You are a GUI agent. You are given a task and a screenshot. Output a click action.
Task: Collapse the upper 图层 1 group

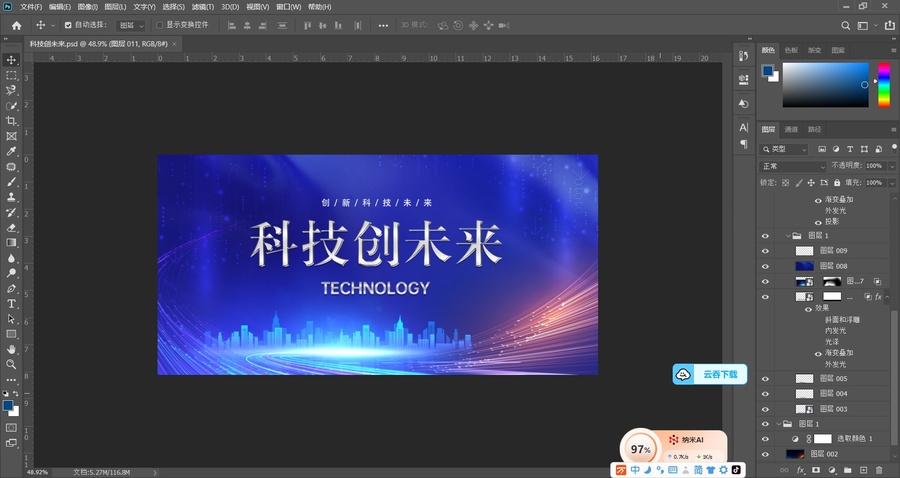click(788, 235)
